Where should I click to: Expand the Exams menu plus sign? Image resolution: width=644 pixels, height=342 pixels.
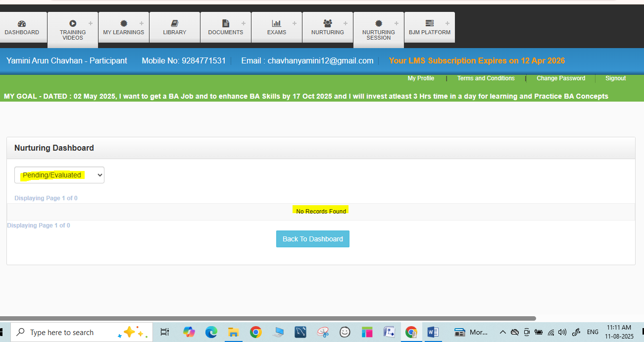(x=295, y=23)
